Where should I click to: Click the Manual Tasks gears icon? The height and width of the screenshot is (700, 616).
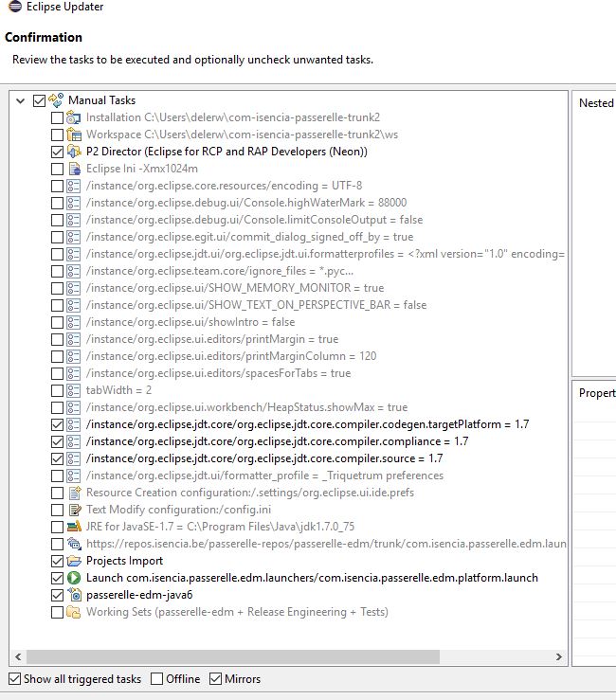[x=56, y=100]
